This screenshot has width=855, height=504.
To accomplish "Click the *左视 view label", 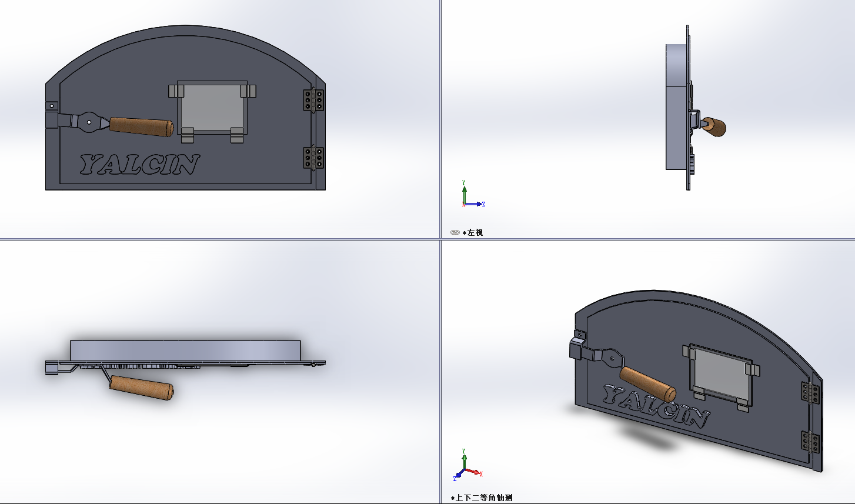I will pos(473,232).
